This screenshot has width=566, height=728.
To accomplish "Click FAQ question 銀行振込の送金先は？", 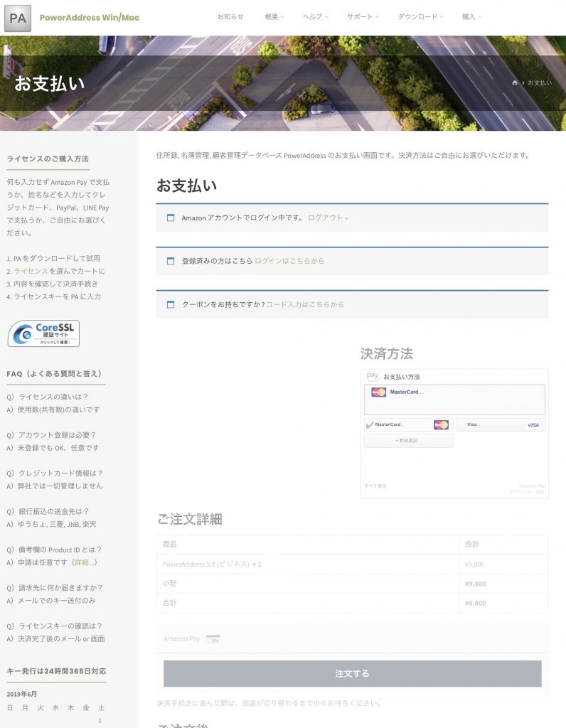I will (48, 511).
